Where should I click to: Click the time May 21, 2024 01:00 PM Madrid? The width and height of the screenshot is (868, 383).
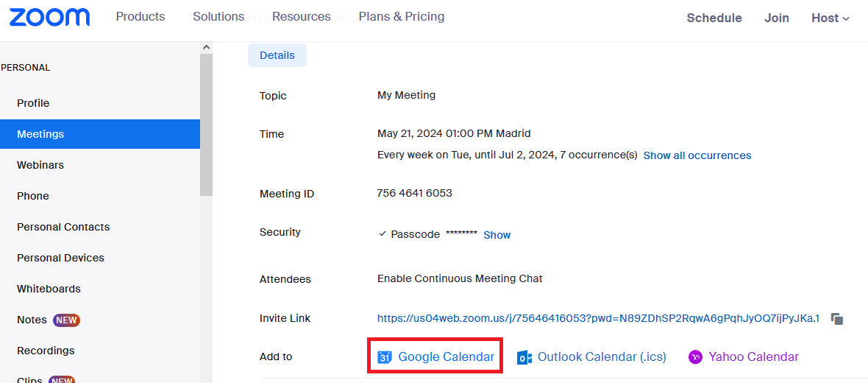point(454,133)
